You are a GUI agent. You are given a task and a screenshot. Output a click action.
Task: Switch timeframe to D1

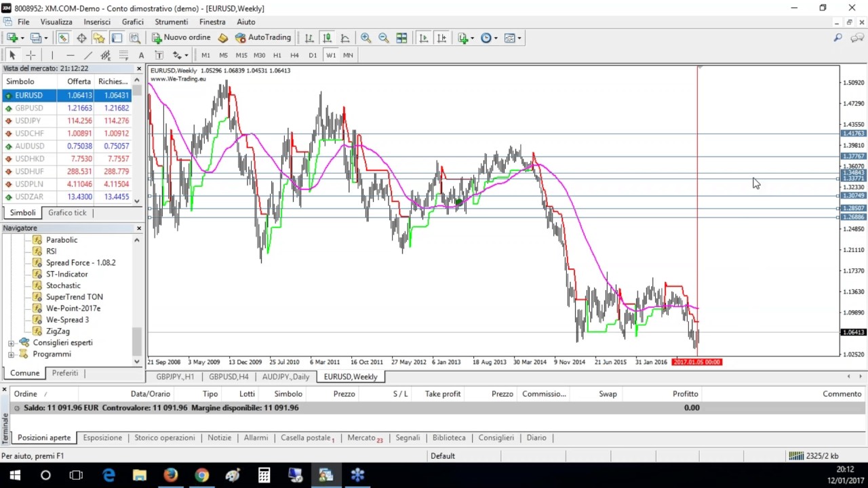(x=313, y=55)
